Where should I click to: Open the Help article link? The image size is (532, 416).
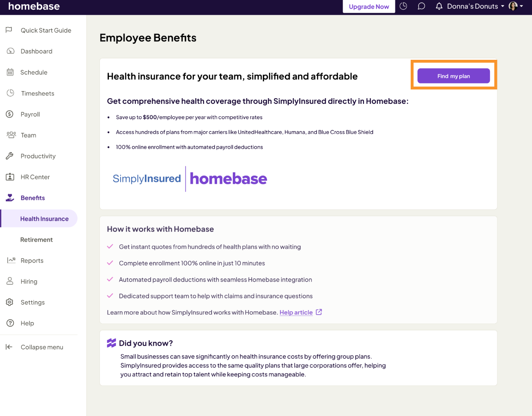point(296,313)
